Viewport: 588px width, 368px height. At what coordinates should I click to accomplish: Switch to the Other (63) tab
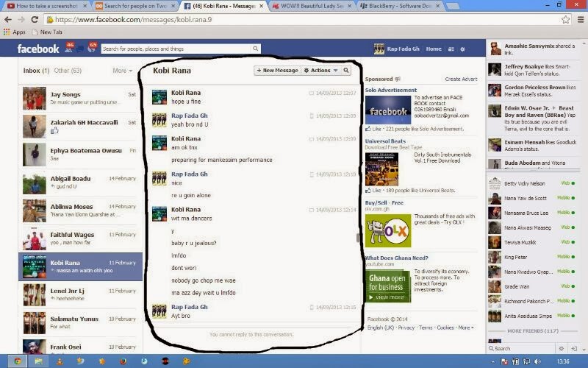click(x=68, y=71)
